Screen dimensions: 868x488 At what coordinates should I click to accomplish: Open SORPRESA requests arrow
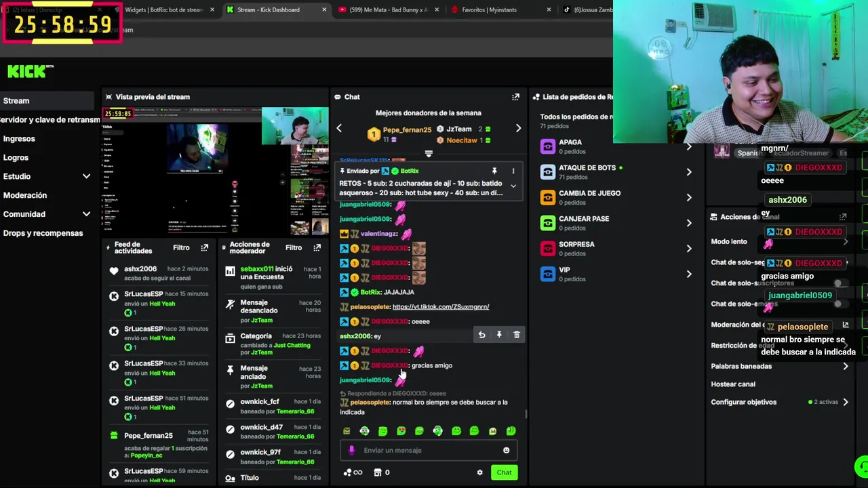coord(689,248)
